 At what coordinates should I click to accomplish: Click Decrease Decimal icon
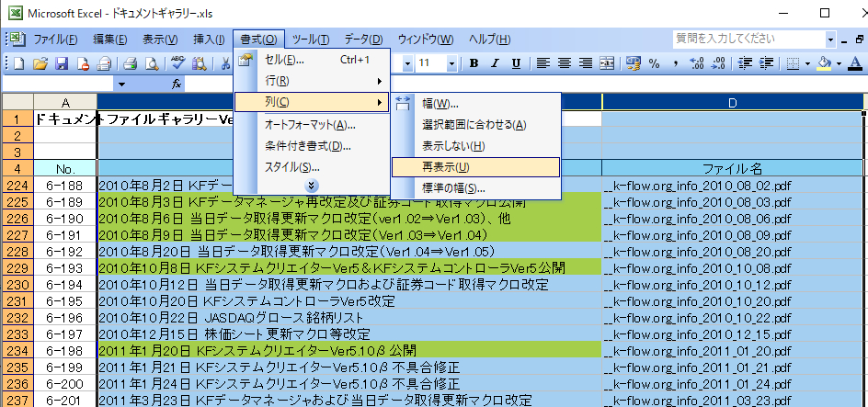point(718,63)
